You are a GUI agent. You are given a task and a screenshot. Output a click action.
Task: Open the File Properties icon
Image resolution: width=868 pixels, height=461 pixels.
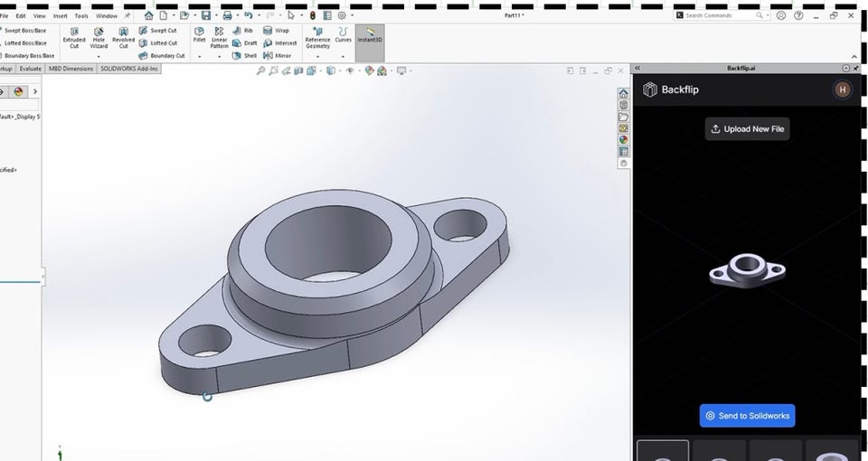(x=327, y=15)
